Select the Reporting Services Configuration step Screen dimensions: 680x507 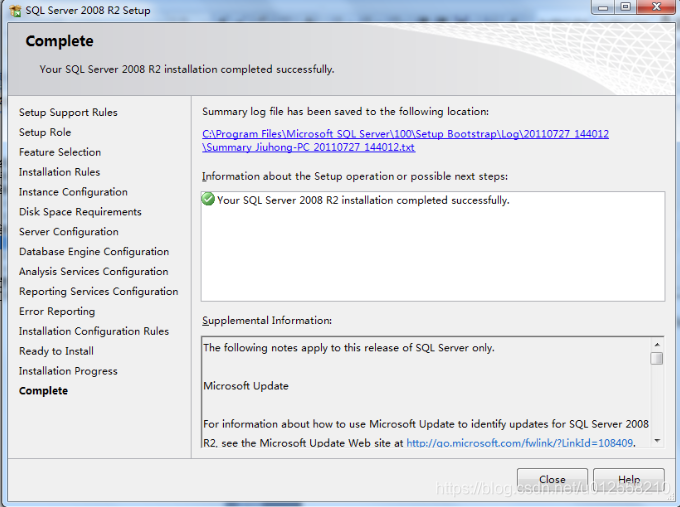pyautogui.click(x=98, y=291)
